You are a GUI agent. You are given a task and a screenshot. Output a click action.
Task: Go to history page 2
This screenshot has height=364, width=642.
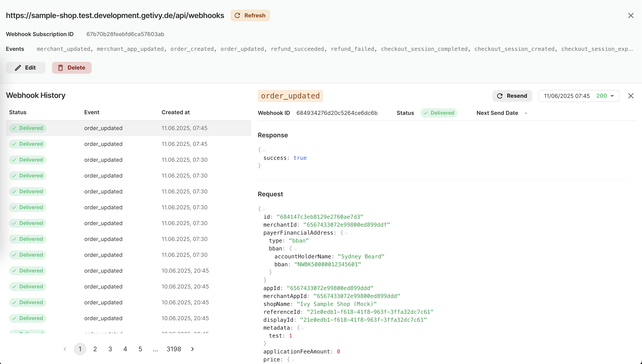[95, 349]
